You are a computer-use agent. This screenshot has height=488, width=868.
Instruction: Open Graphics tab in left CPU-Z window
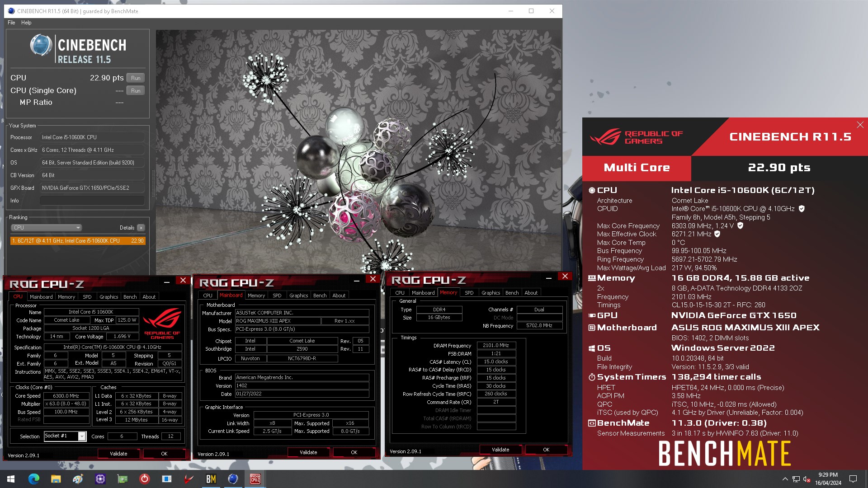[x=109, y=297]
